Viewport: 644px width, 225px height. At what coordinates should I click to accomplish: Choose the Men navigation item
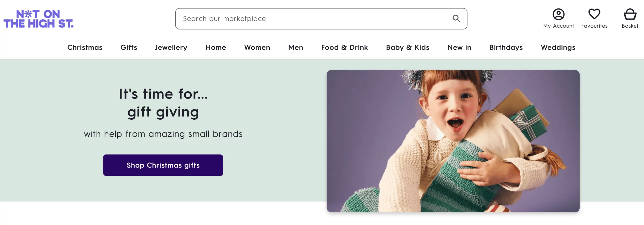[x=296, y=48]
